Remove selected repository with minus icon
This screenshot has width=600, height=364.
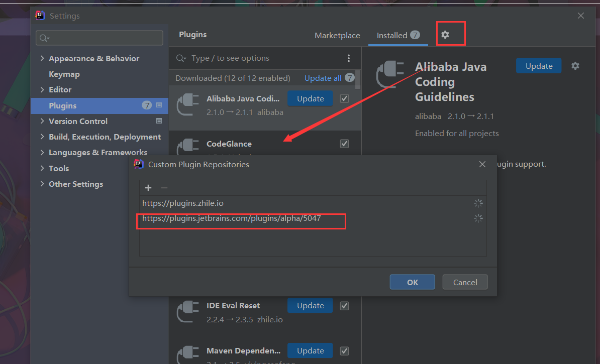(x=164, y=188)
